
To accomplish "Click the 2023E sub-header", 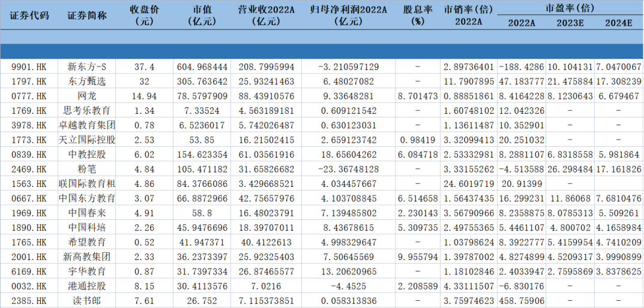I will tap(570, 23).
